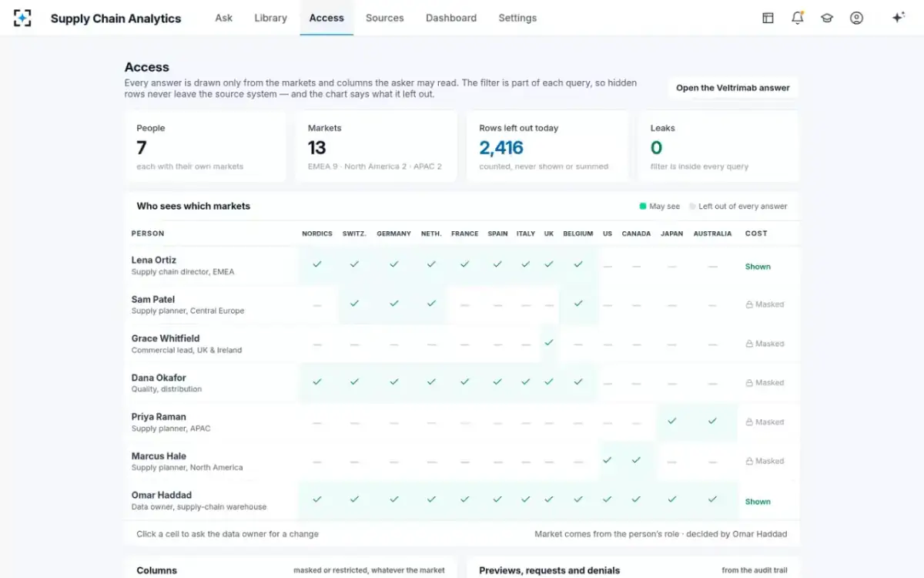Open the learning graduation cap icon
Image resolution: width=924 pixels, height=578 pixels.
[827, 18]
